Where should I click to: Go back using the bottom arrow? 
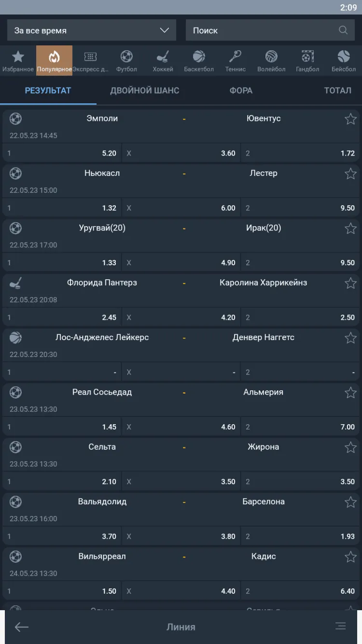[22, 627]
